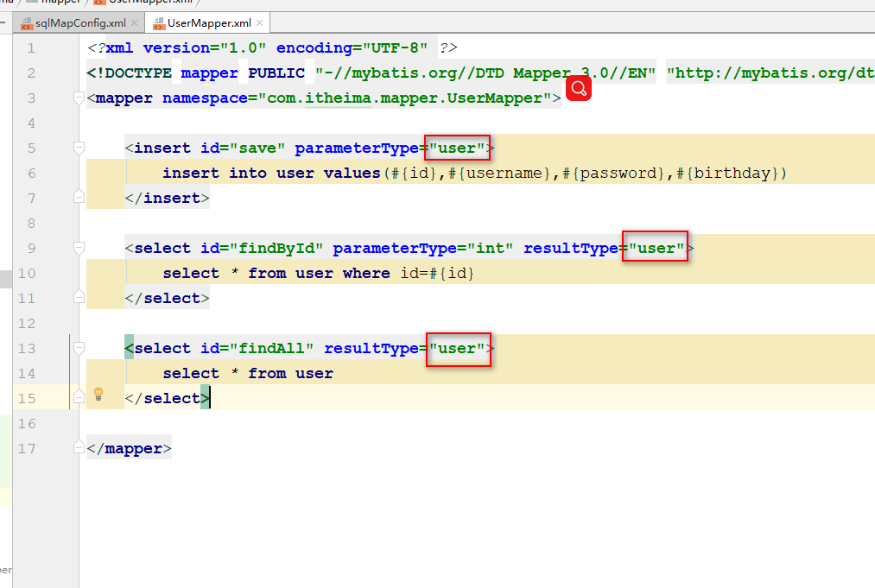The height and width of the screenshot is (588, 875).
Task: Click the "http://mybatis.org/dt... URL string
Action: tap(770, 73)
